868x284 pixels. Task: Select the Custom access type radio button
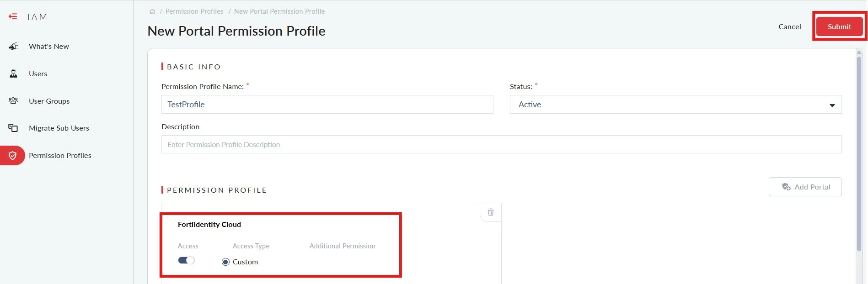pyautogui.click(x=225, y=262)
